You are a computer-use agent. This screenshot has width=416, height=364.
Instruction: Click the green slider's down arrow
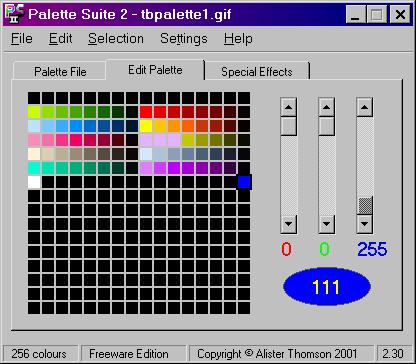click(x=327, y=224)
